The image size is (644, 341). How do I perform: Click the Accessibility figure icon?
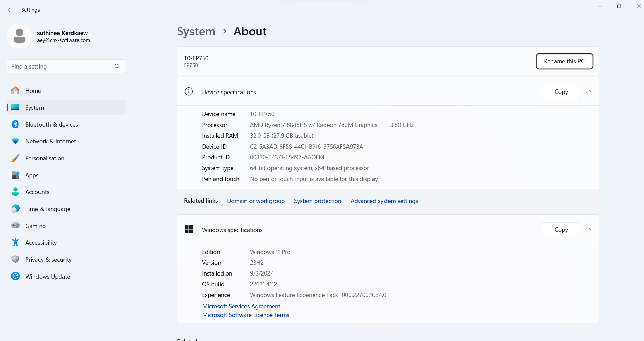pyautogui.click(x=15, y=242)
